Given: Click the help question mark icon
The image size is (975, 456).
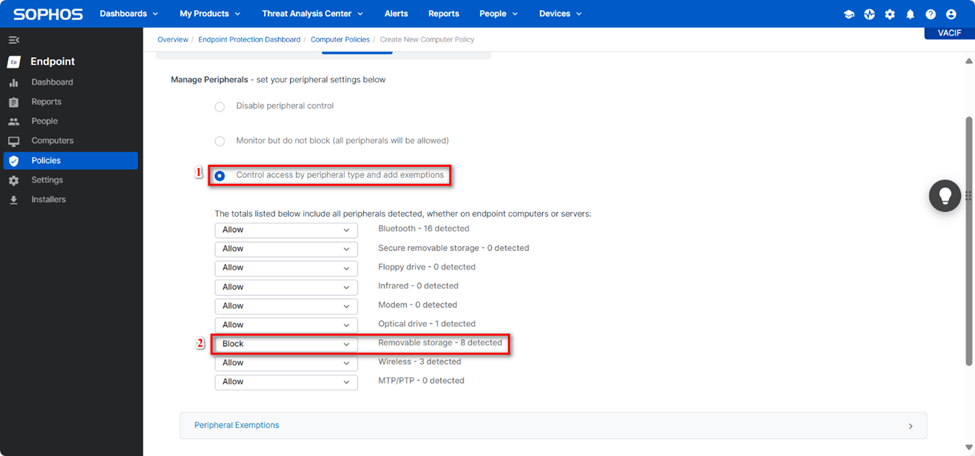Looking at the screenshot, I should [x=930, y=15].
